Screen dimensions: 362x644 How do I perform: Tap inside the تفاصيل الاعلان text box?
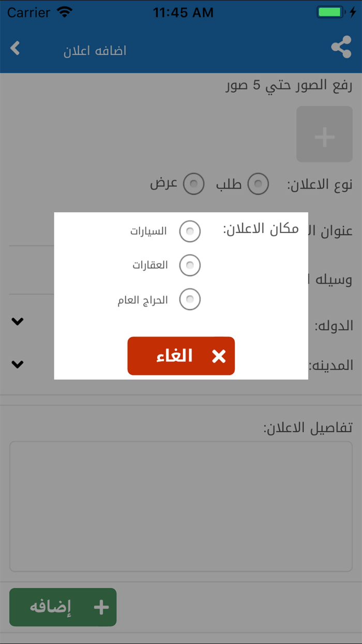pos(181,505)
